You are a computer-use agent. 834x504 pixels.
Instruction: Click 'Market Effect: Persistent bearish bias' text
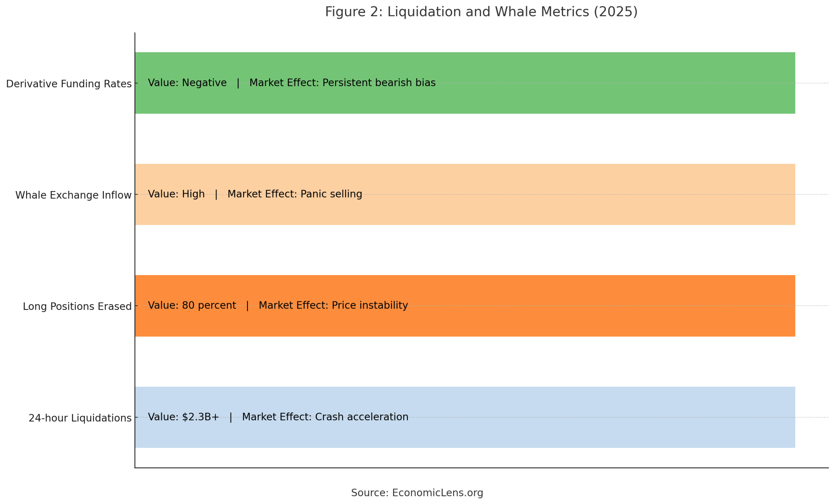coord(342,83)
